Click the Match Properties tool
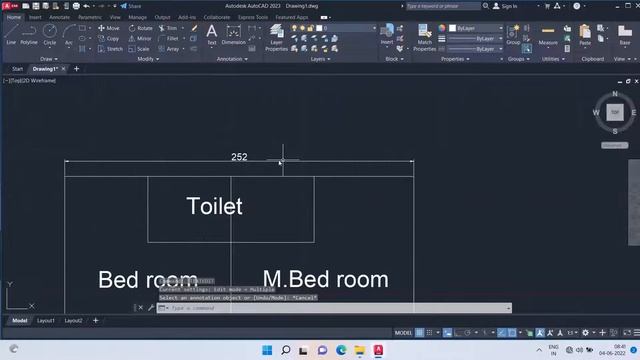 click(424, 38)
